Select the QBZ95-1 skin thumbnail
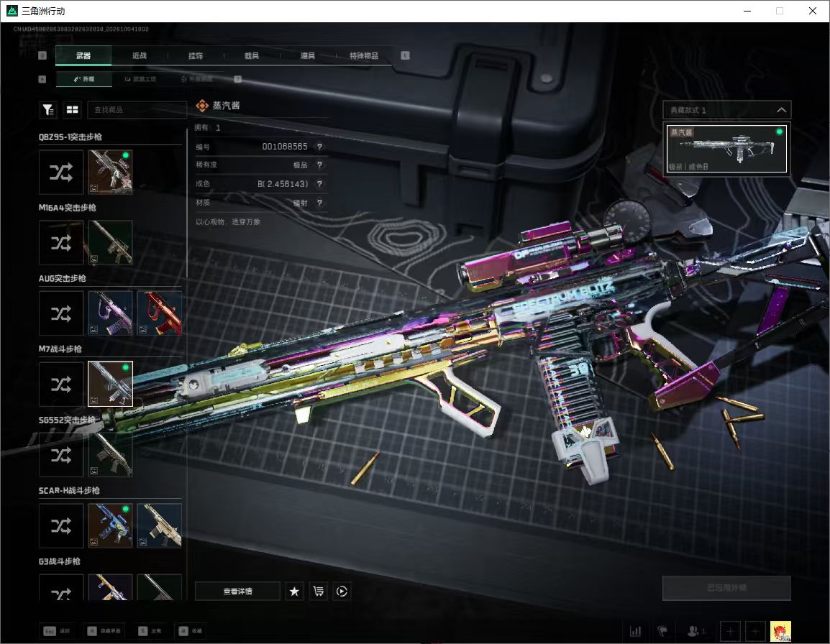The height and width of the screenshot is (644, 830). [x=110, y=172]
